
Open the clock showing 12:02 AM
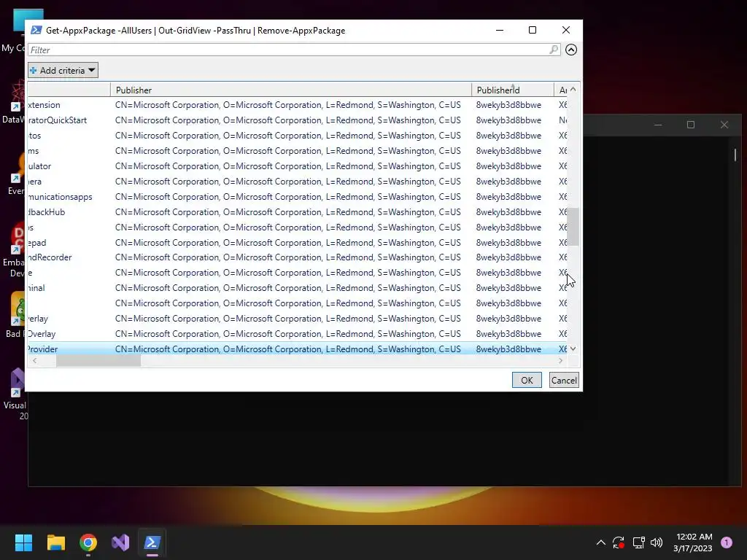click(693, 542)
